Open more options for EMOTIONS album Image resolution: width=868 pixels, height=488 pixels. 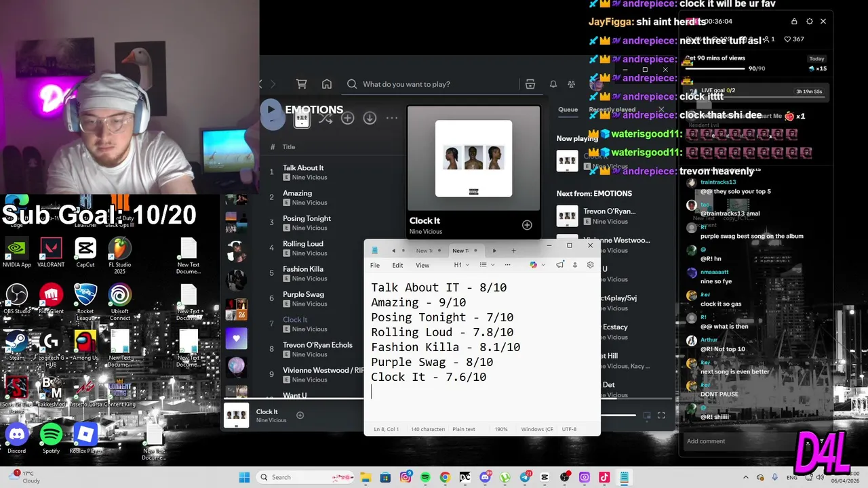pos(392,118)
